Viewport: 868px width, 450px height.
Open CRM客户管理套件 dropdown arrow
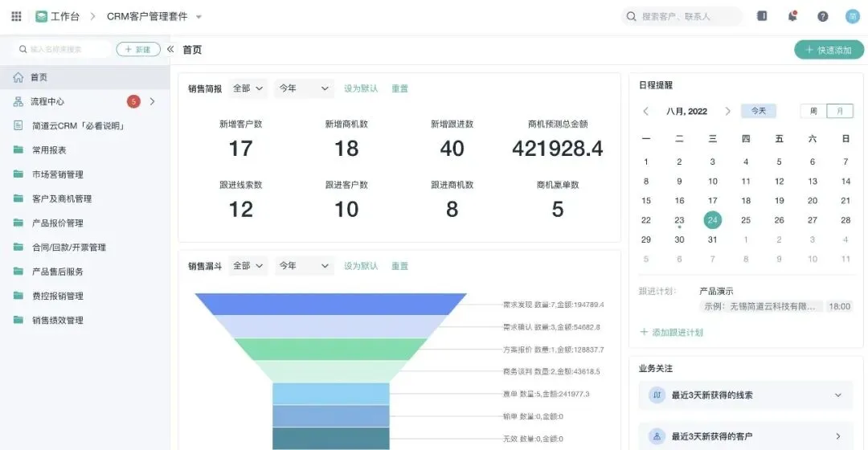tap(199, 17)
